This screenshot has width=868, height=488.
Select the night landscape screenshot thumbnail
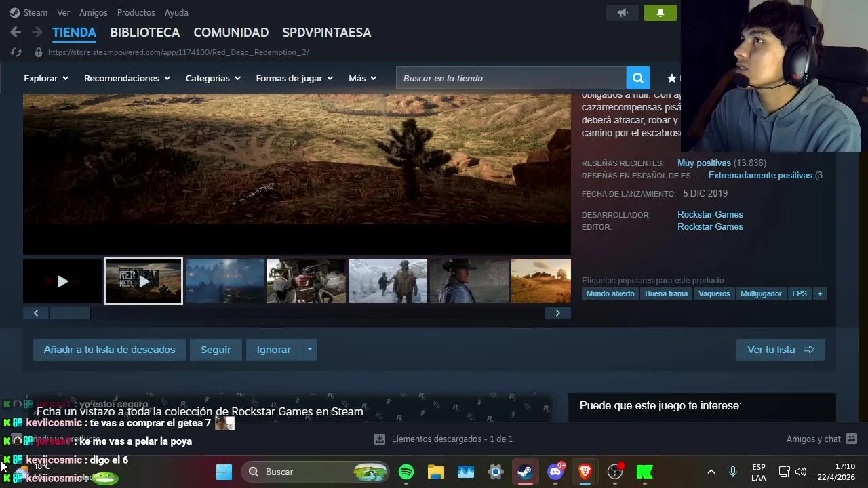(x=225, y=281)
